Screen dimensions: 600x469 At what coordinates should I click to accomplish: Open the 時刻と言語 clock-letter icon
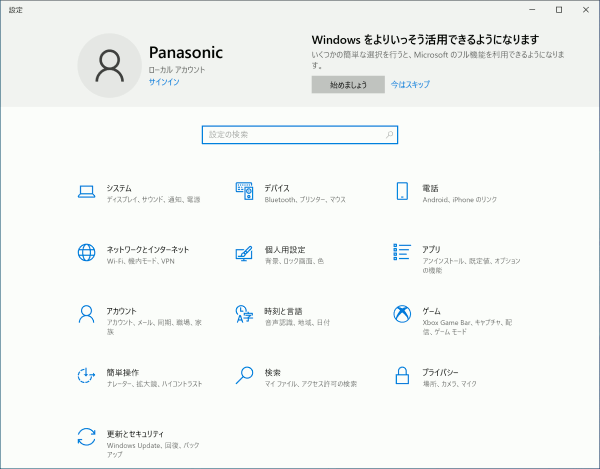[x=244, y=314]
